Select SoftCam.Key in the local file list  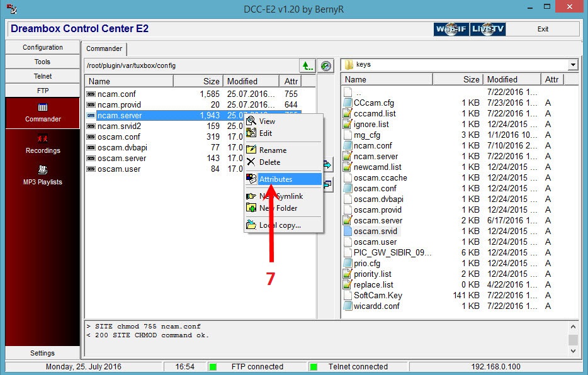(x=378, y=295)
